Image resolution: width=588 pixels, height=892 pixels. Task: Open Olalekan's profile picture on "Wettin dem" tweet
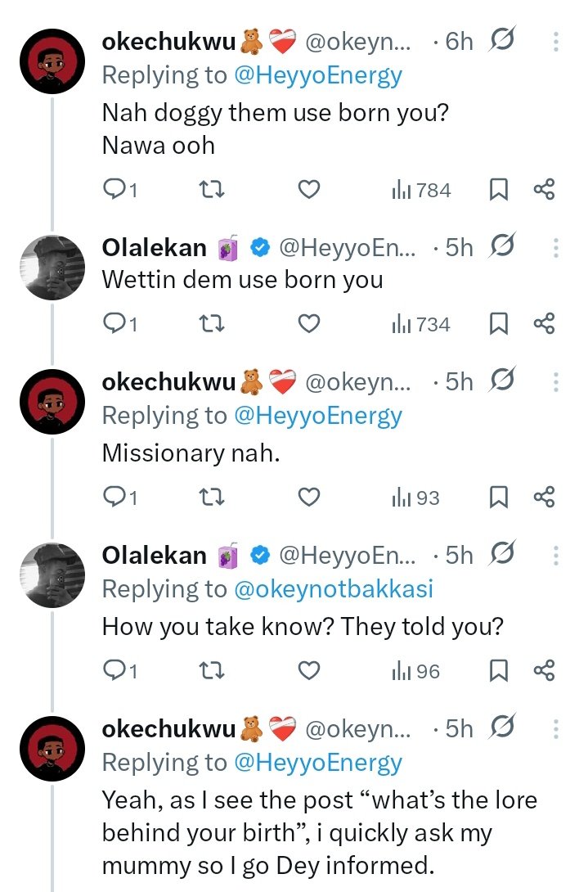point(52,266)
